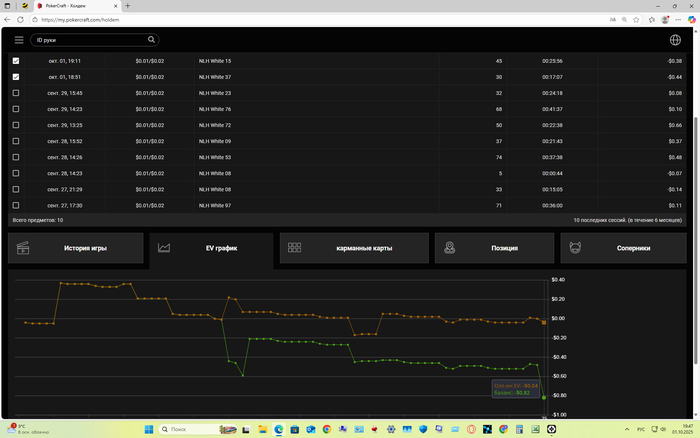Open Edge Copilot icon
Viewport: 700px width, 438px height.
click(692, 20)
